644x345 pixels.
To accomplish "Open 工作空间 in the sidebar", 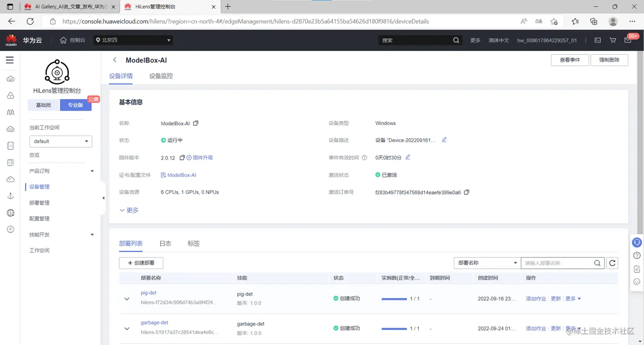I will (x=39, y=251).
